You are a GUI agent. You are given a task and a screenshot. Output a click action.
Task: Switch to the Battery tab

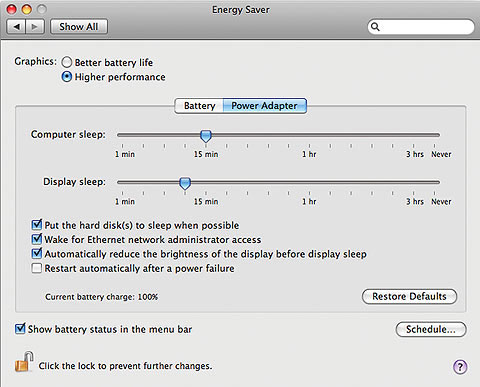199,106
